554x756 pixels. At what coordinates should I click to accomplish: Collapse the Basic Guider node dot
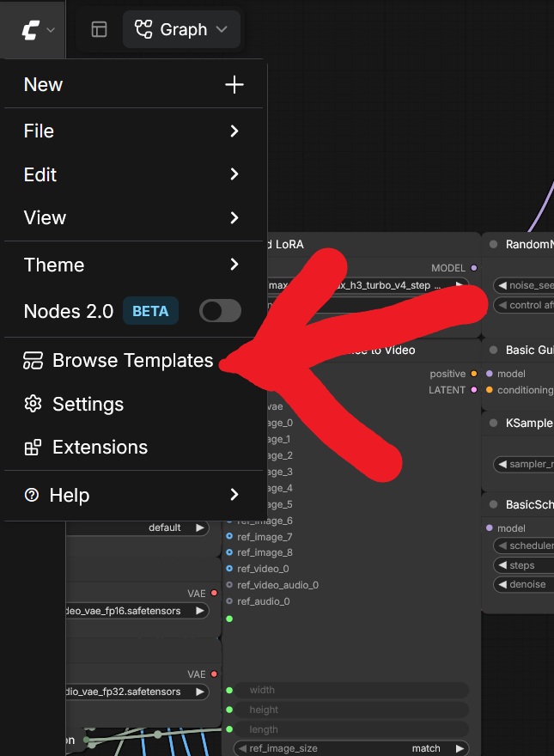493,350
